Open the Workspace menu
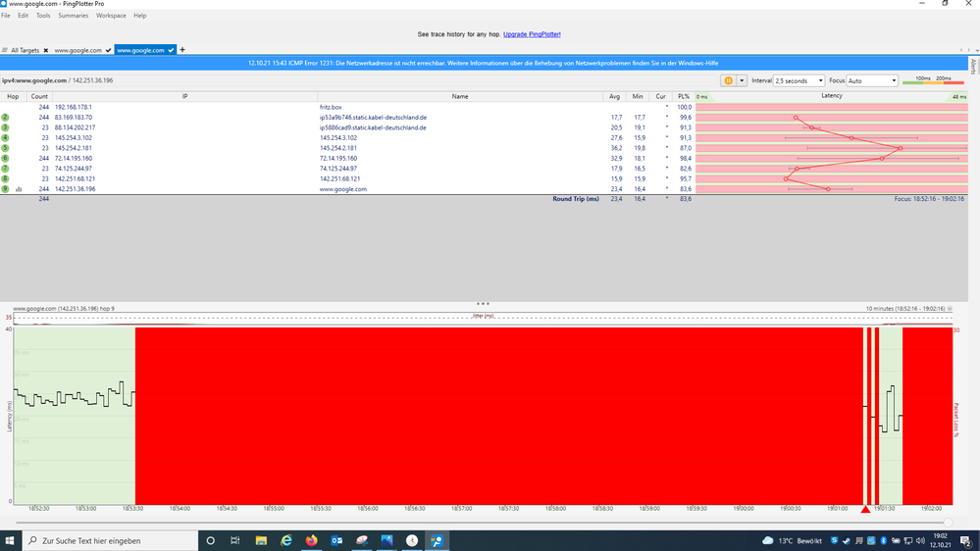The image size is (980, 551). 111,16
